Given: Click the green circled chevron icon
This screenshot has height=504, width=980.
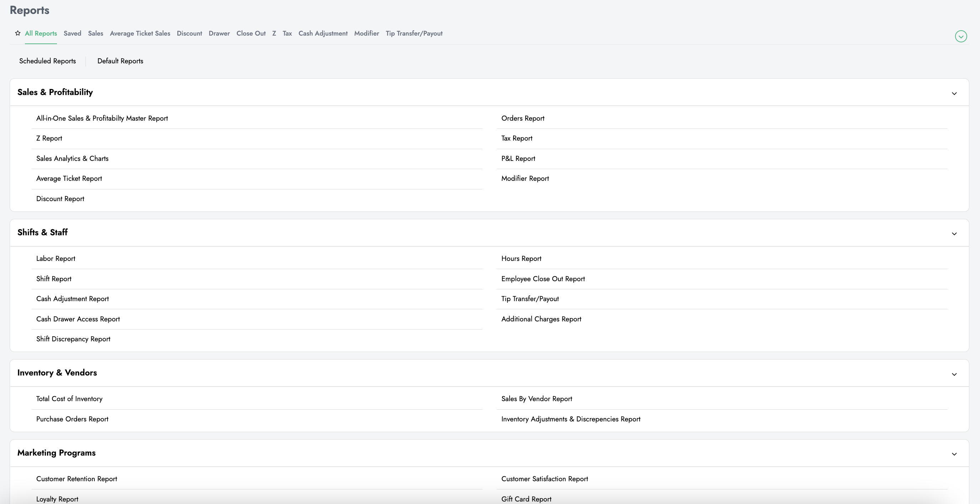Looking at the screenshot, I should click(x=961, y=36).
